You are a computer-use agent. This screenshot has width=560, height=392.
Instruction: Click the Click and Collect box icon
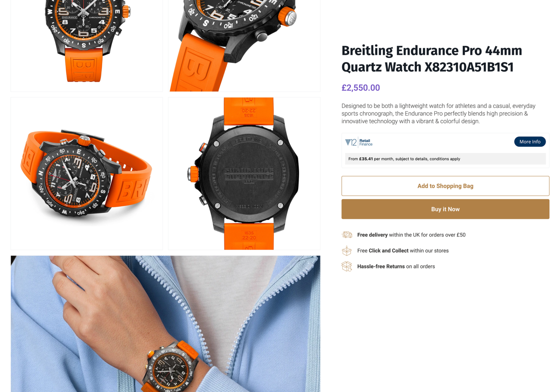(x=347, y=250)
